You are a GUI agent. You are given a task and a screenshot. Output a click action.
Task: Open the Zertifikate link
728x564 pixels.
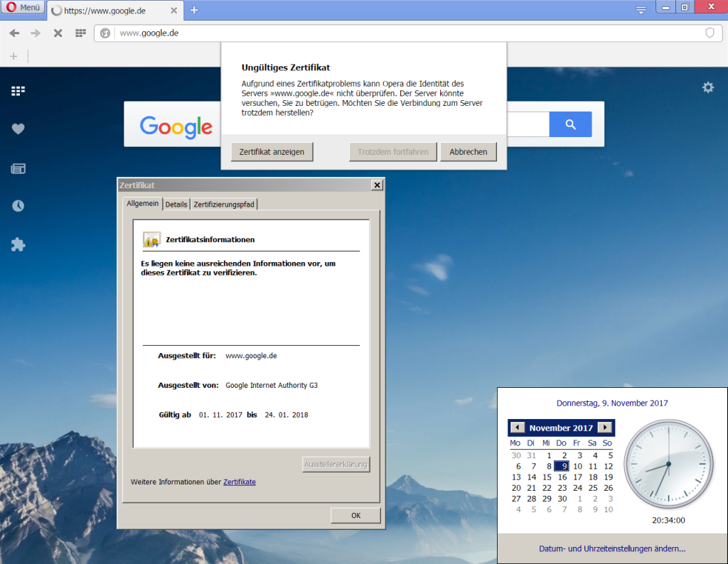click(x=240, y=482)
